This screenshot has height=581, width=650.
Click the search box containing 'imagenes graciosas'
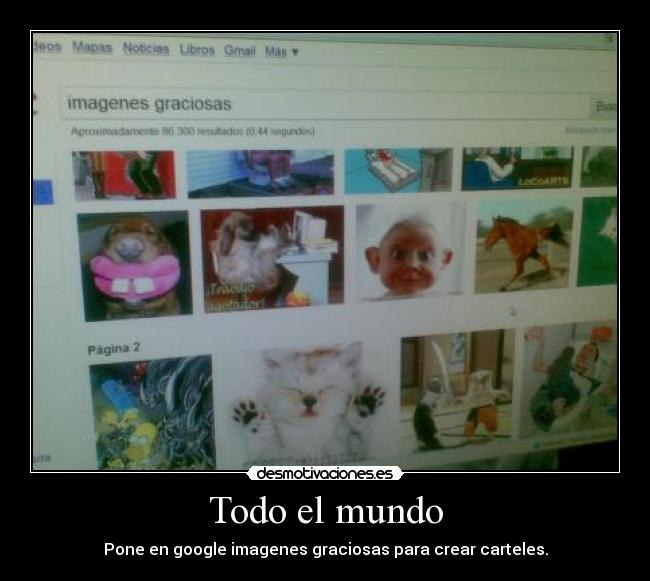[325, 104]
